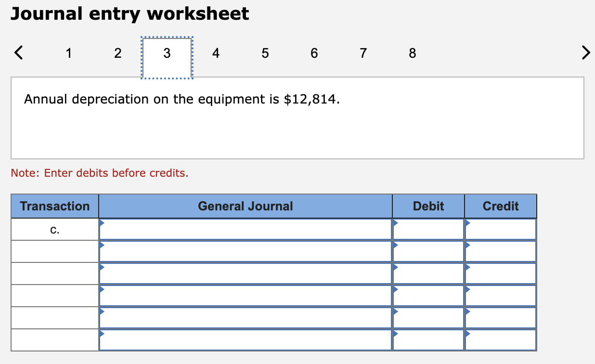The height and width of the screenshot is (364, 595).
Task: Click the Credit field in second row
Action: [x=501, y=251]
